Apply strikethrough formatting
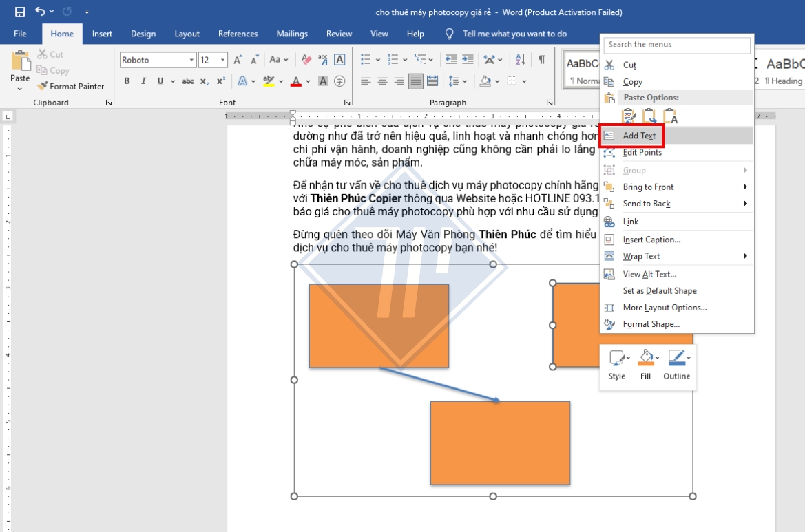 coord(188,81)
